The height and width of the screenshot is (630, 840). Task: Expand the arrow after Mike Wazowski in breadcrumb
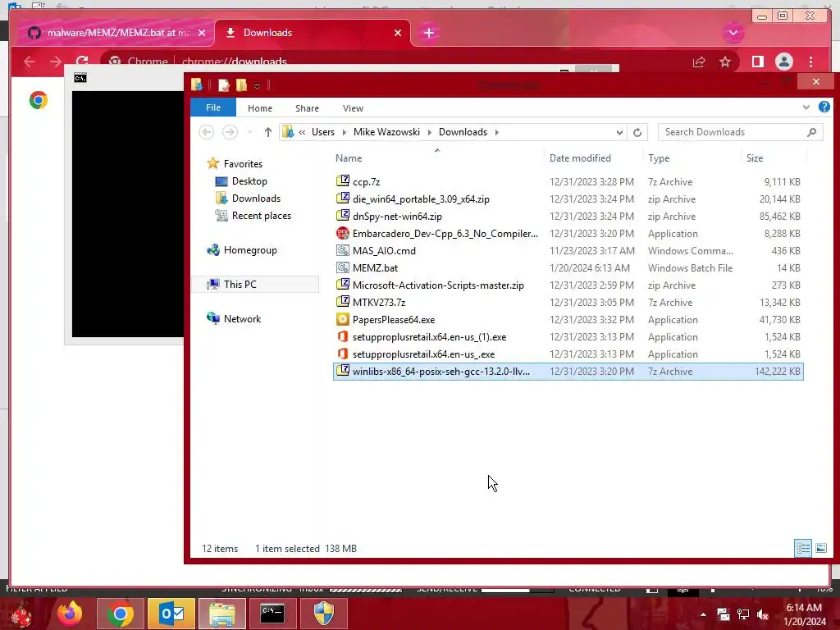click(429, 132)
